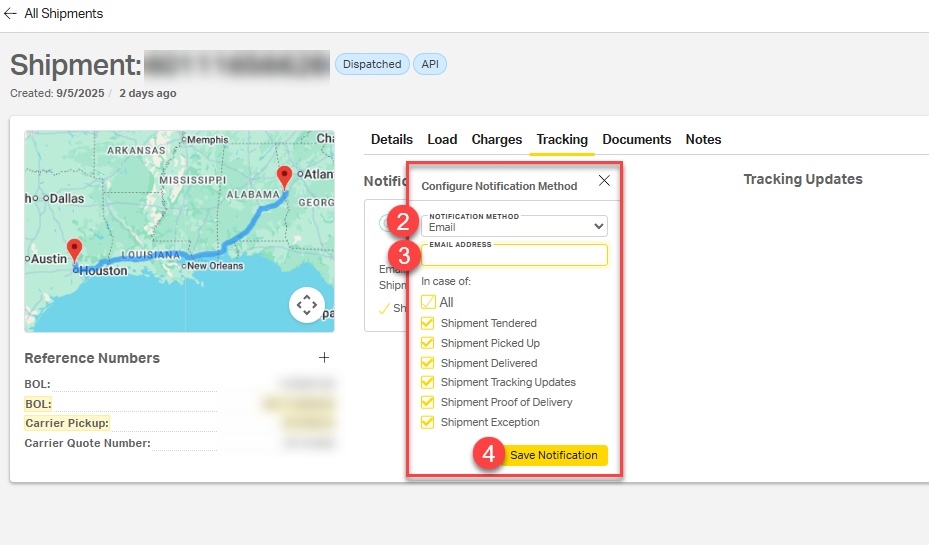Uncheck the Shipment Exception checkbox
This screenshot has height=545, width=929.
tap(428, 422)
